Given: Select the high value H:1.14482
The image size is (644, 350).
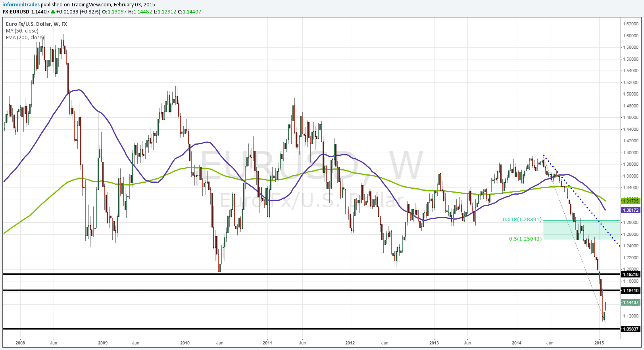Looking at the screenshot, I should tap(140, 11).
